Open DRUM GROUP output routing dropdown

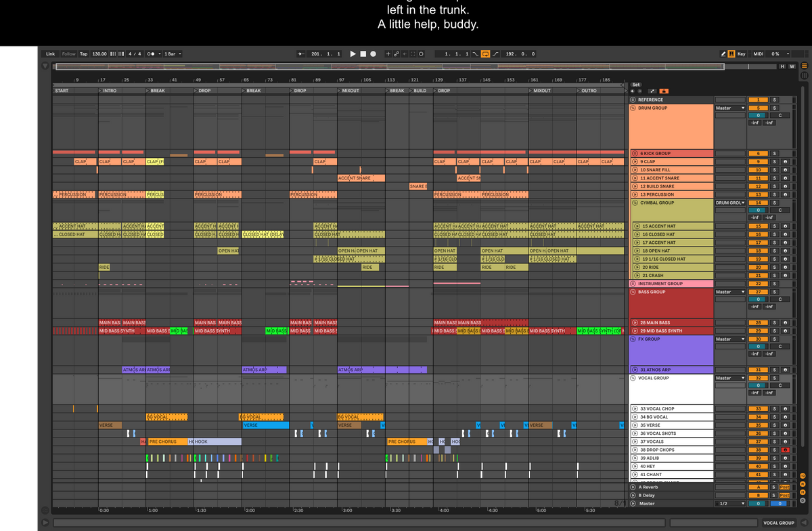pyautogui.click(x=730, y=108)
